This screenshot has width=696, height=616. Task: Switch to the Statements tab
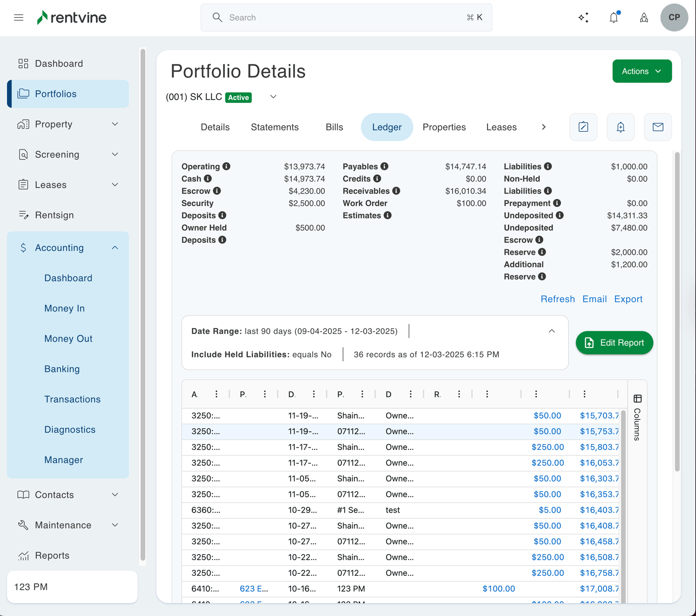(x=275, y=127)
